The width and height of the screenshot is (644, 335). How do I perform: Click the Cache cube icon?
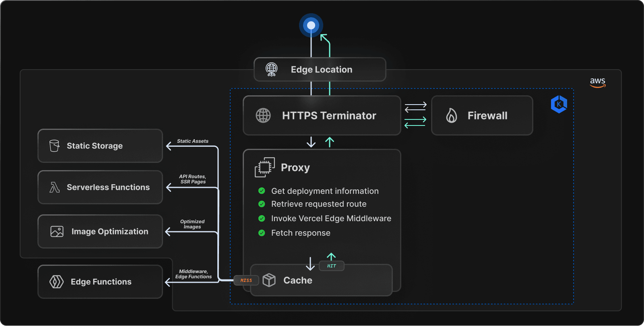pyautogui.click(x=269, y=280)
